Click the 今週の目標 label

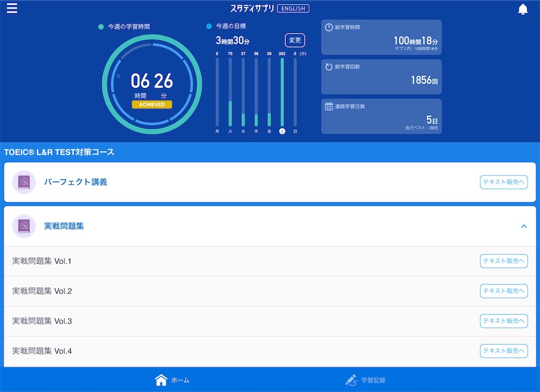[231, 26]
